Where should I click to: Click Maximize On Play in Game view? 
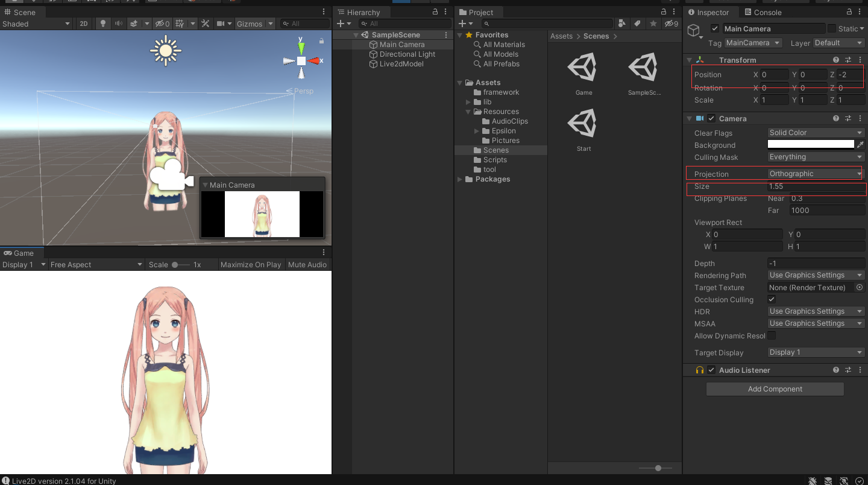(251, 264)
